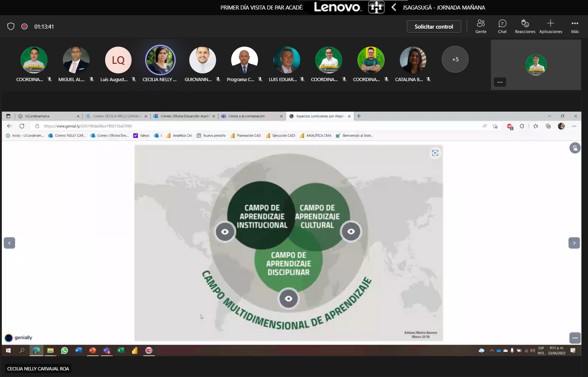Show the +5 additional participants

pos(455,59)
